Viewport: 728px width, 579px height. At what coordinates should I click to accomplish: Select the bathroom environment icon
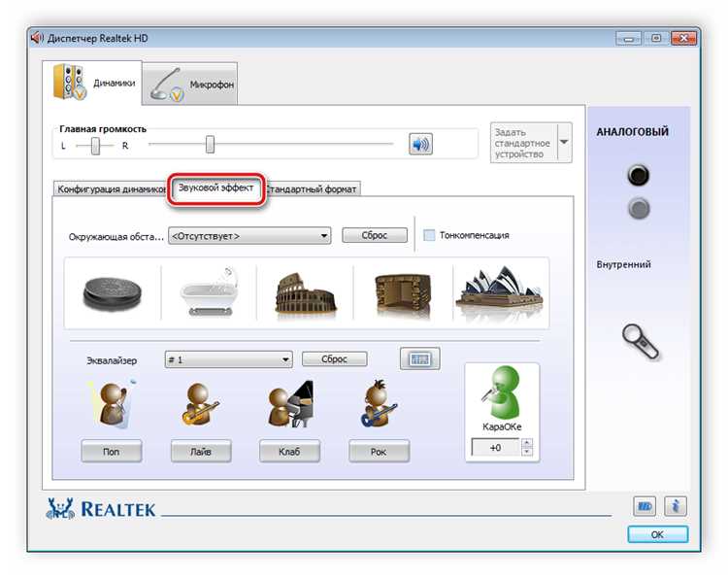click(x=209, y=292)
